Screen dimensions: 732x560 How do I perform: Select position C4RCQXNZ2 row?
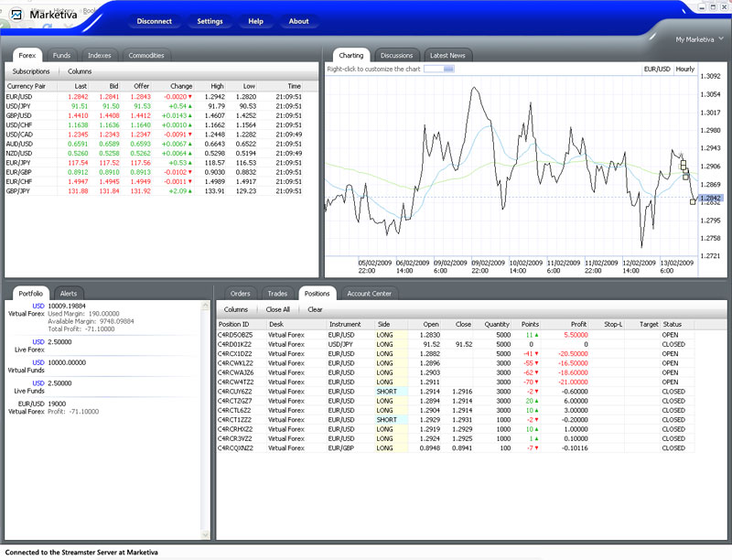(456, 447)
